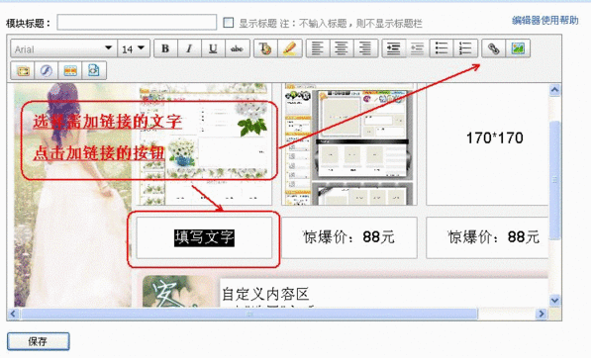Increase indent of the paragraph

click(x=394, y=48)
